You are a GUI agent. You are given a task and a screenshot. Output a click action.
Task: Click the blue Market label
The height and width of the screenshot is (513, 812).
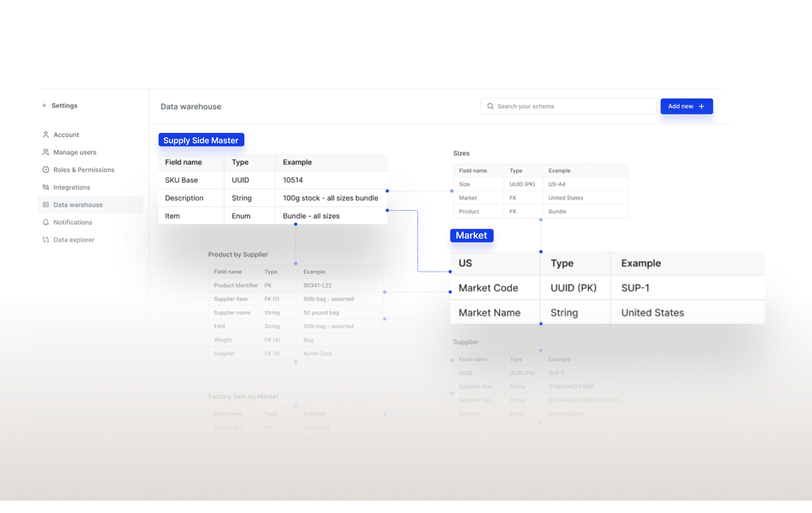pos(471,235)
